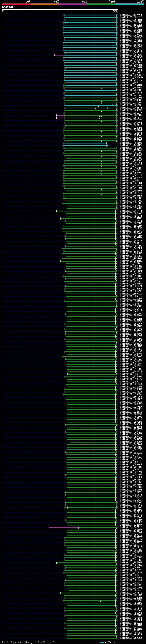Image resolution: width=146 pixels, height=644 pixels.
Task: Open hit UniRef100_Q08187
Action: [131, 530]
